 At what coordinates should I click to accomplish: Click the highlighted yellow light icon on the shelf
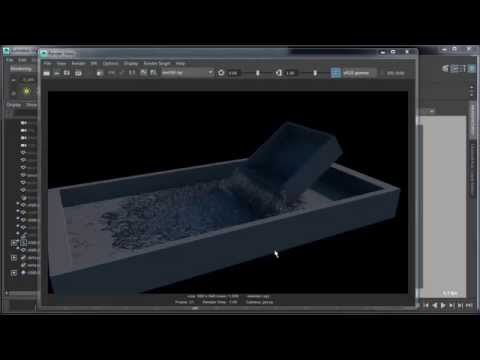tap(27, 91)
